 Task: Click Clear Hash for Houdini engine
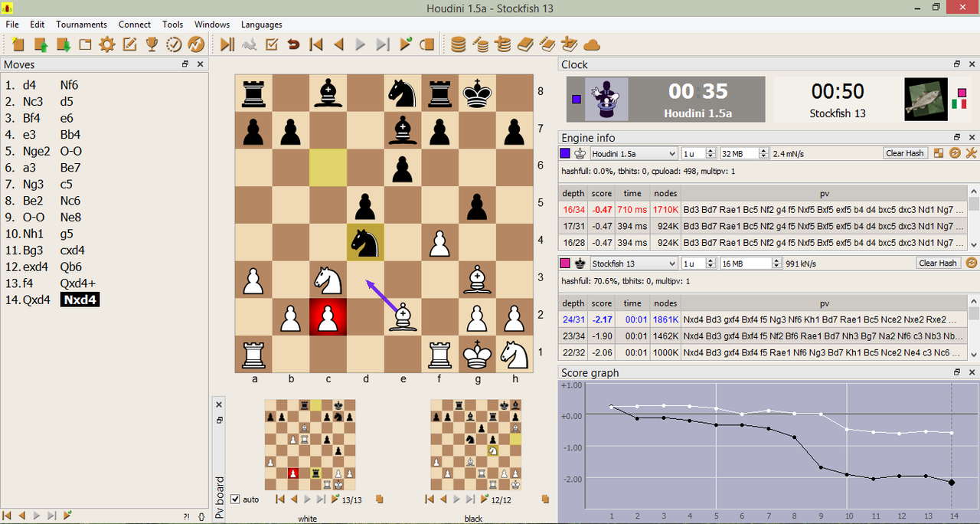tap(905, 153)
